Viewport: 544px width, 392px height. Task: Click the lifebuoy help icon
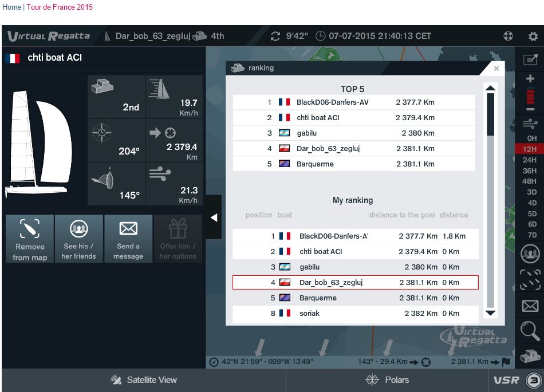click(508, 36)
